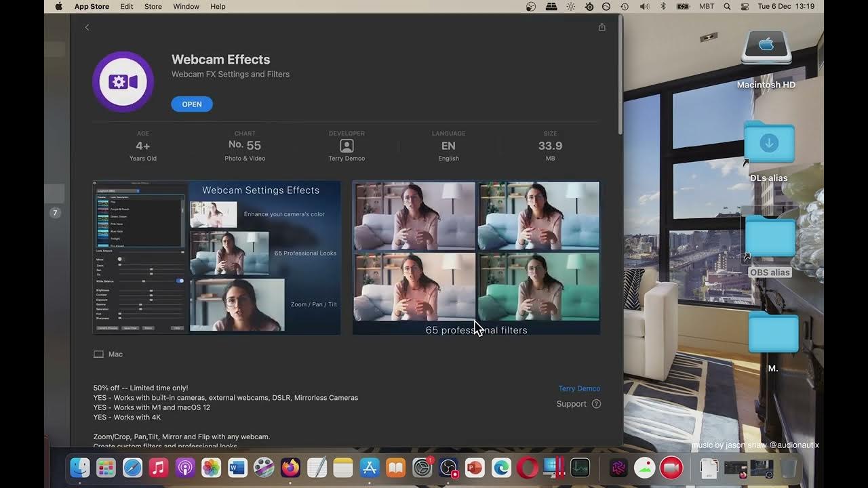Open the Trash in the Dock
This screenshot has height=488, width=868.
pyautogui.click(x=788, y=468)
